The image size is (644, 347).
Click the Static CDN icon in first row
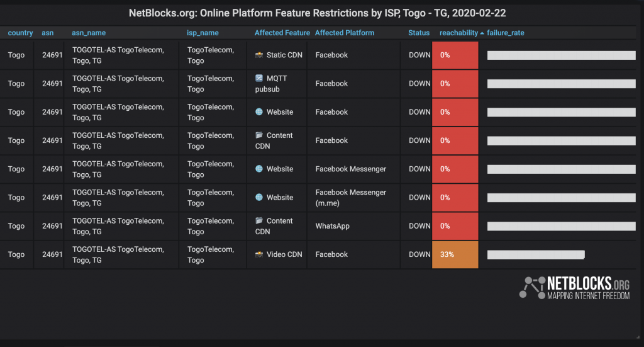[x=258, y=55]
